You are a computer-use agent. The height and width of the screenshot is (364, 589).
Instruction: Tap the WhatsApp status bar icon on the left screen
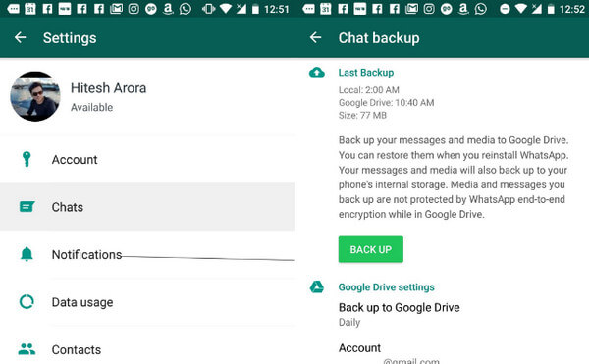[186, 9]
